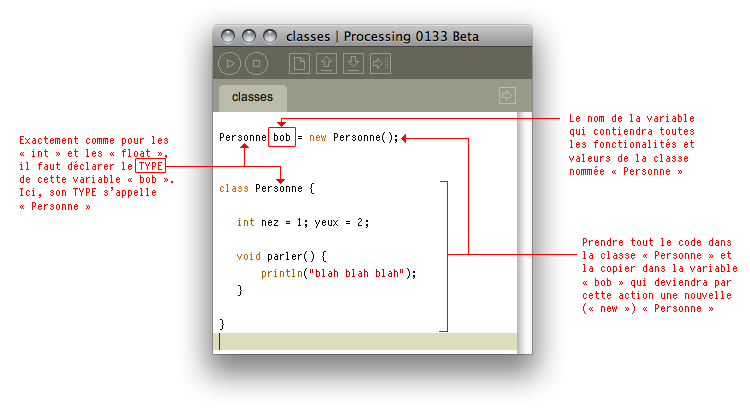Save the sketch using the down-arrow icon
Screen dimensions: 750x410
352,64
